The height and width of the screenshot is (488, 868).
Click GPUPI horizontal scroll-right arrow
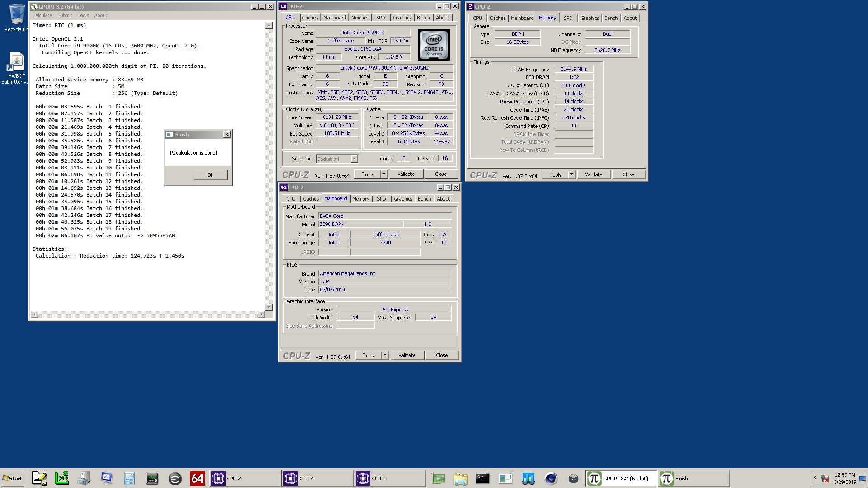pyautogui.click(x=261, y=314)
